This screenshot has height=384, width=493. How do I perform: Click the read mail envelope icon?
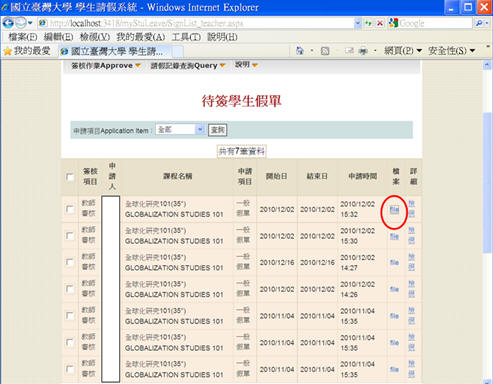click(x=349, y=51)
